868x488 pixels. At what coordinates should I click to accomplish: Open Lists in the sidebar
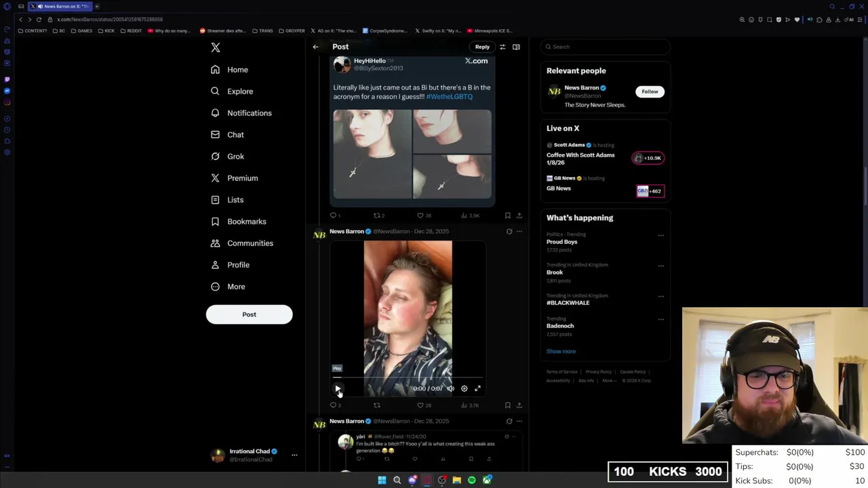click(226, 200)
